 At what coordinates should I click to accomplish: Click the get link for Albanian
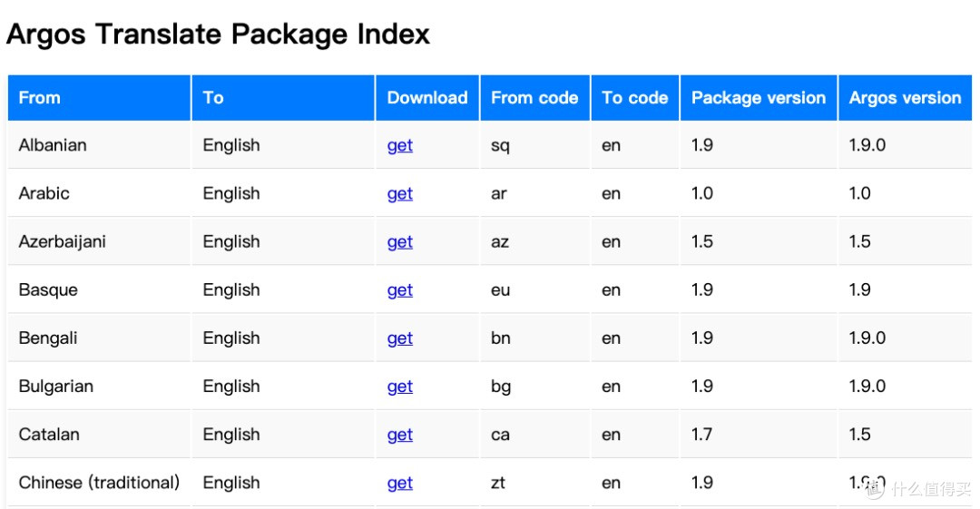point(400,145)
